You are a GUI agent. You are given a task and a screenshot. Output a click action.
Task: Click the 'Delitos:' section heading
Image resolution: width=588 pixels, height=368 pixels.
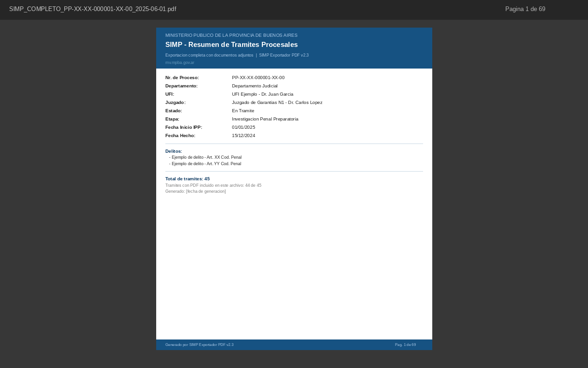(x=174, y=151)
